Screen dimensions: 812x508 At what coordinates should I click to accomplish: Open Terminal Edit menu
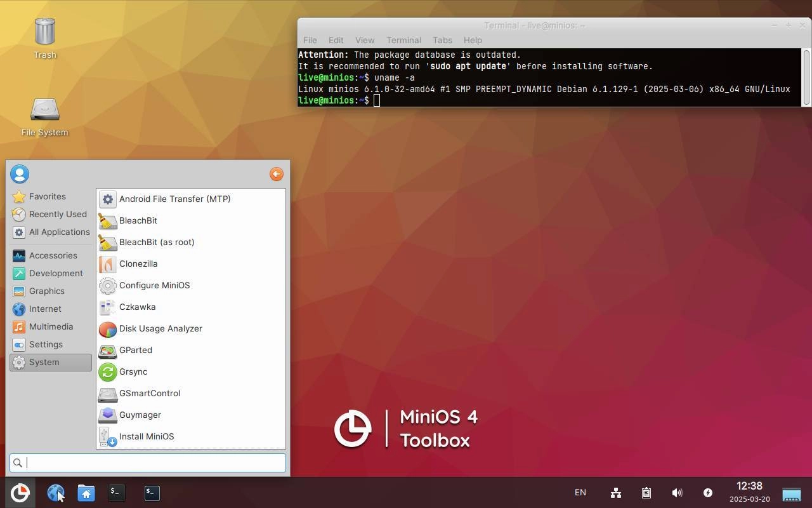click(x=336, y=40)
